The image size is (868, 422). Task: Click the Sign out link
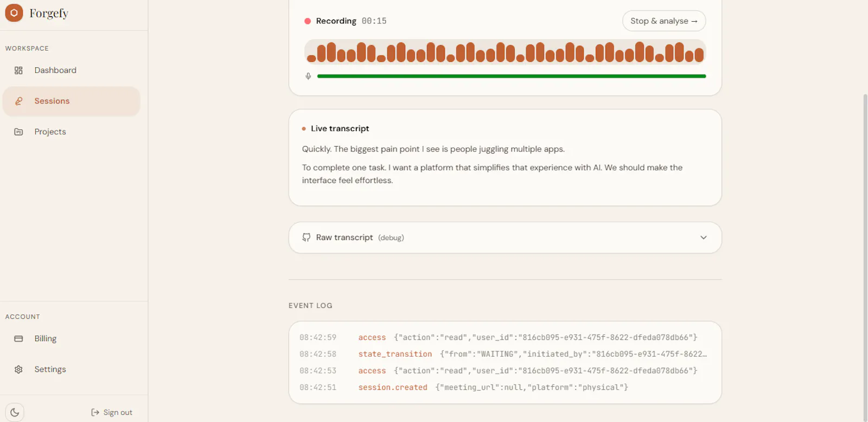[112, 413]
